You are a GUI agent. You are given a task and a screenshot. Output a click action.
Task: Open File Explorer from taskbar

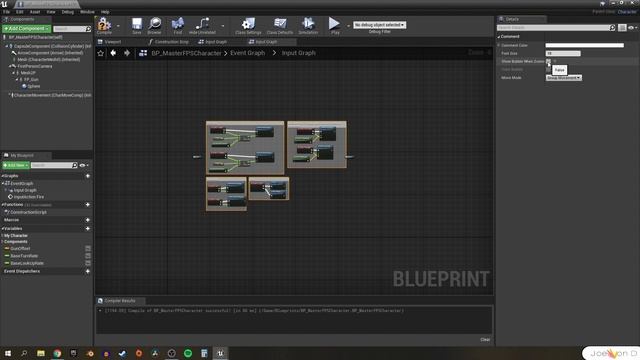(x=41, y=353)
